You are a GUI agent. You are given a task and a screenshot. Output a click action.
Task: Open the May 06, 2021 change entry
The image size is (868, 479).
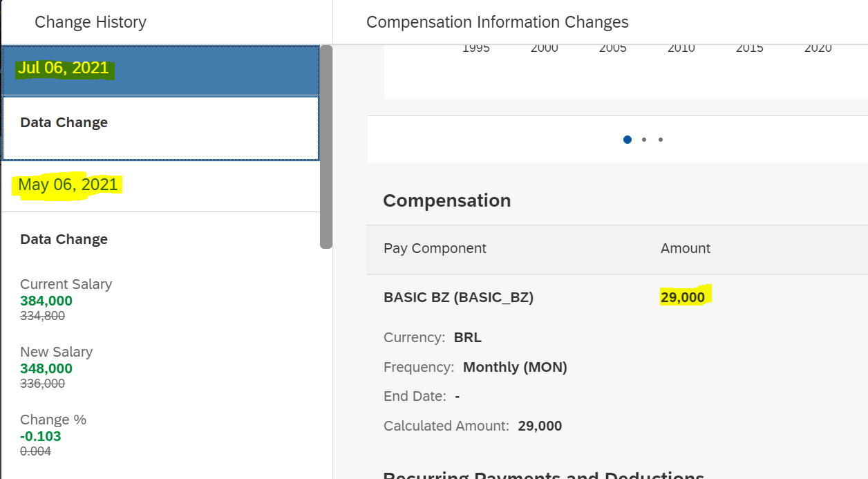click(160, 185)
